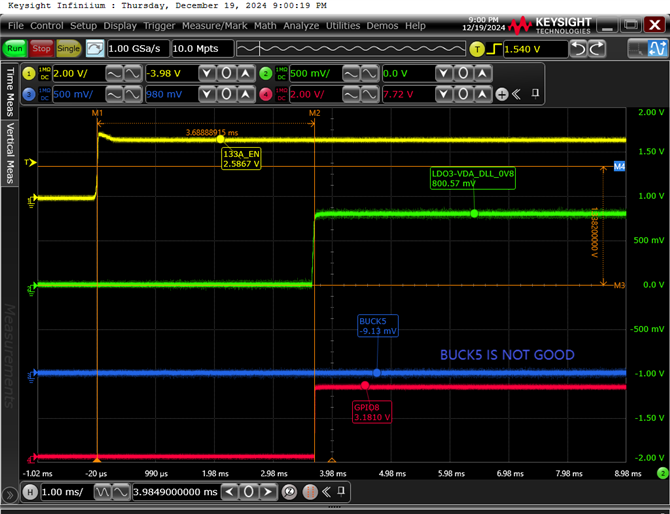Open the Measurements side tab

10,356
